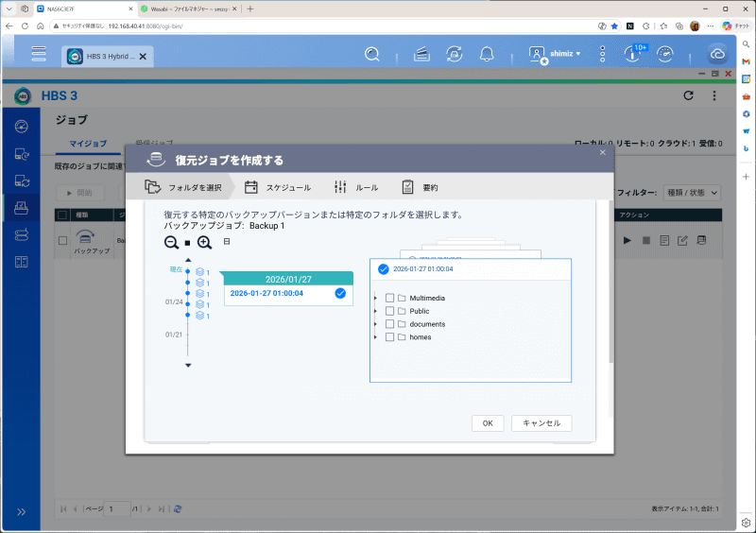Open background tasks icon in QTS header

[x=421, y=54]
